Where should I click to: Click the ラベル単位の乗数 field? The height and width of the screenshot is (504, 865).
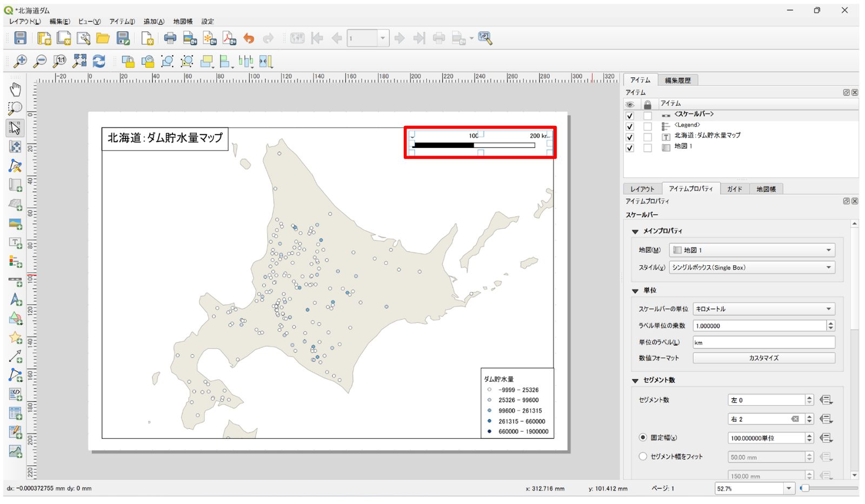(760, 326)
